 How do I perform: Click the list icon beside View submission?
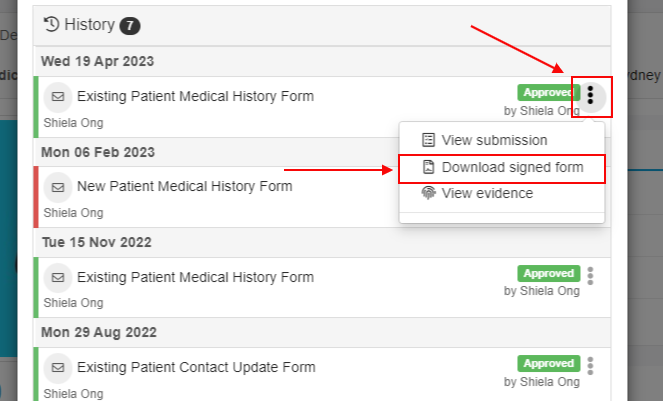[428, 140]
